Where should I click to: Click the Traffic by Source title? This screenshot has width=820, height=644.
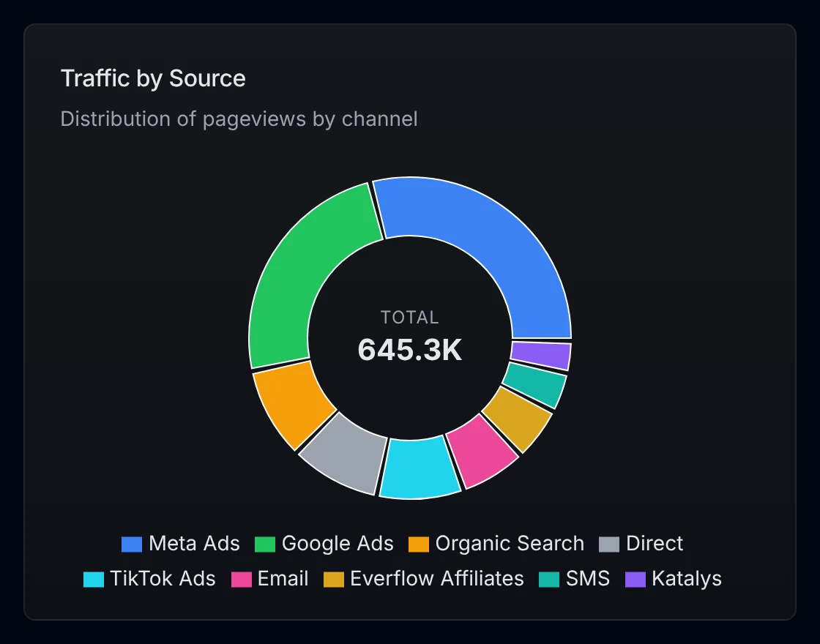(x=153, y=78)
